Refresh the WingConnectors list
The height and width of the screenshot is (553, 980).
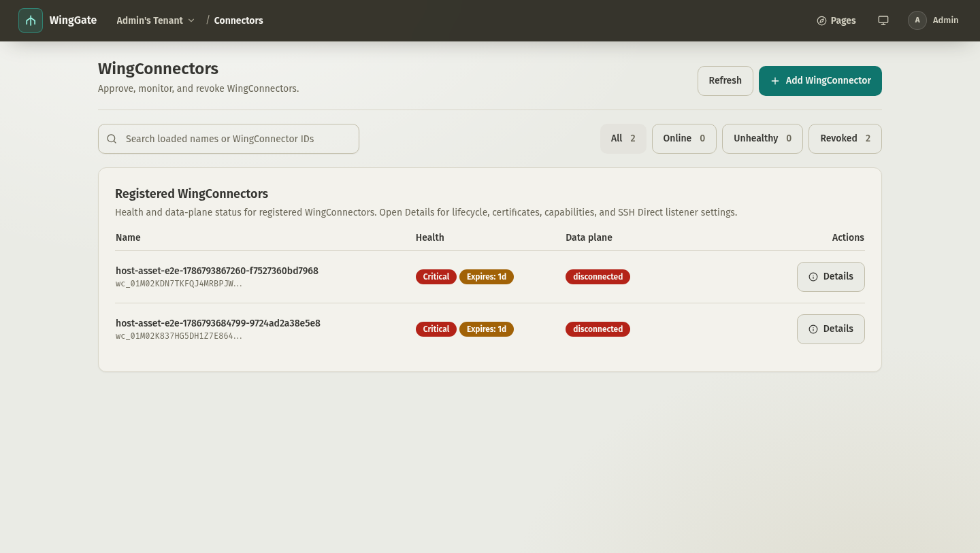click(725, 81)
